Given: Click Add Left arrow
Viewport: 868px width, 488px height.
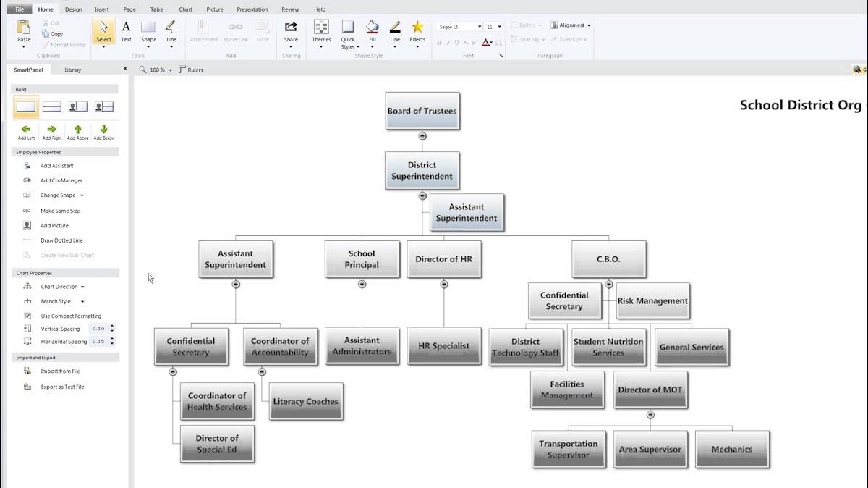Looking at the screenshot, I should [26, 132].
